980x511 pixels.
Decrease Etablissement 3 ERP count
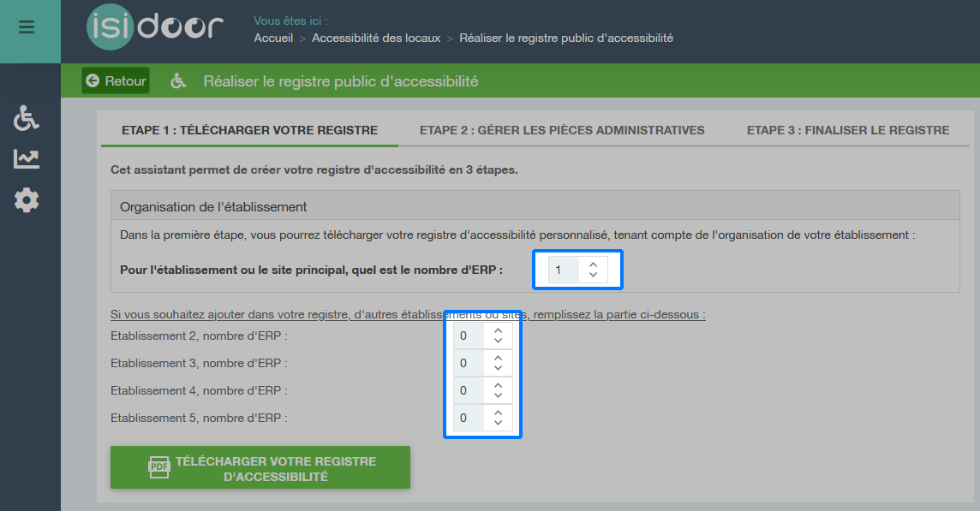498,369
